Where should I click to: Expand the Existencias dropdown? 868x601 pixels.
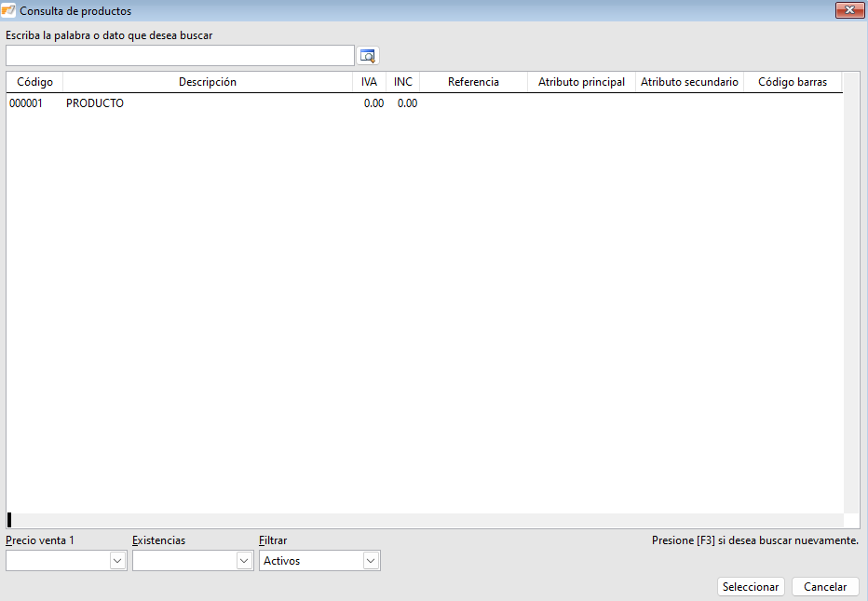click(244, 561)
